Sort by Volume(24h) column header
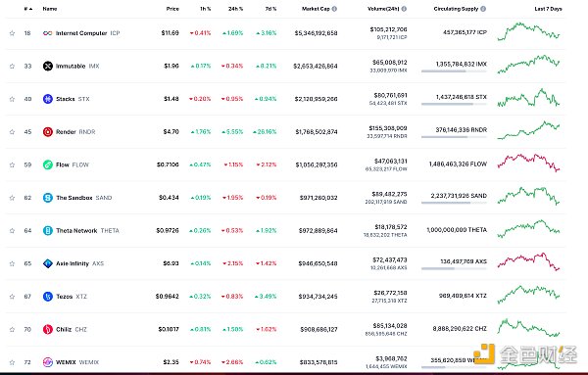 click(x=383, y=9)
